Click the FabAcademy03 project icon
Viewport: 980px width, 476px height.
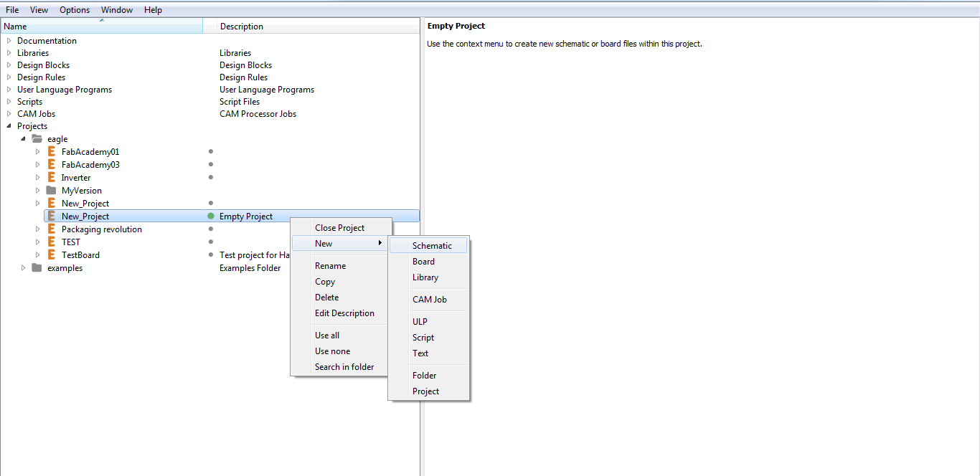click(x=51, y=165)
